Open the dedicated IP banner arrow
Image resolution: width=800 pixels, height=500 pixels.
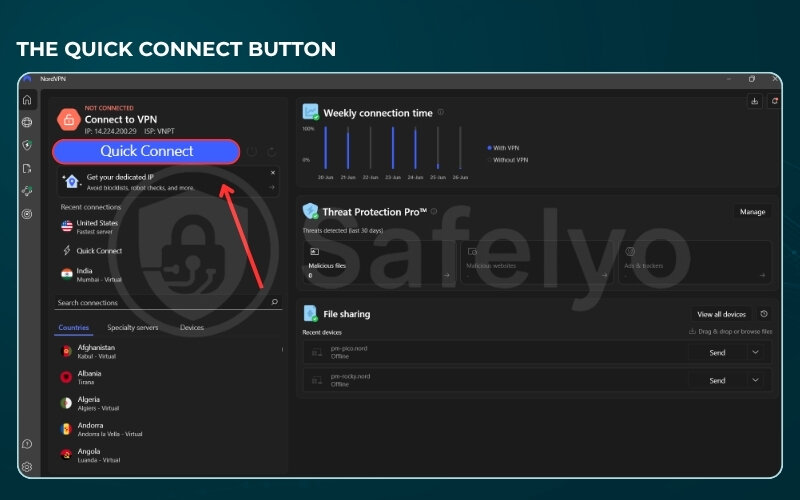click(272, 187)
